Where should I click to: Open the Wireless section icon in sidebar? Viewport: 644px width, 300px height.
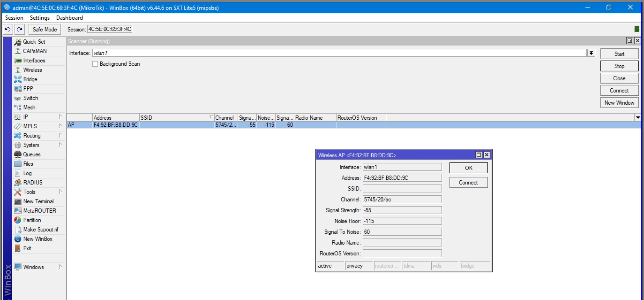pyautogui.click(x=18, y=70)
